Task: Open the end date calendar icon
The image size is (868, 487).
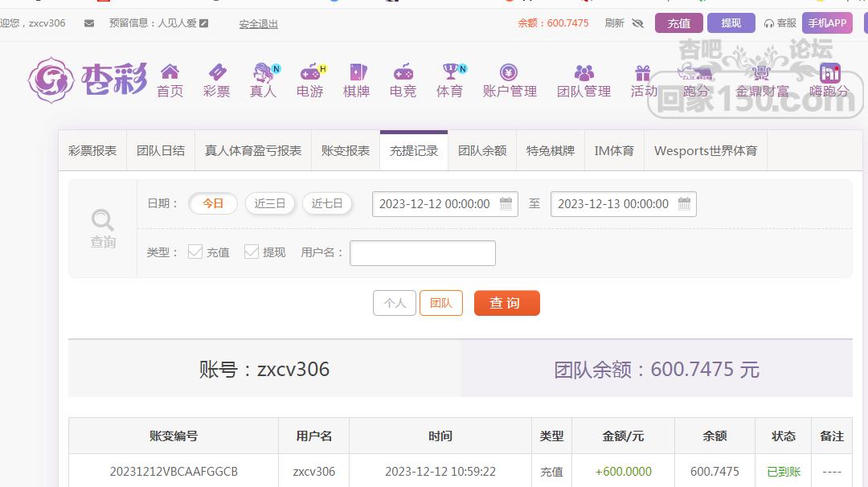Action: click(684, 203)
